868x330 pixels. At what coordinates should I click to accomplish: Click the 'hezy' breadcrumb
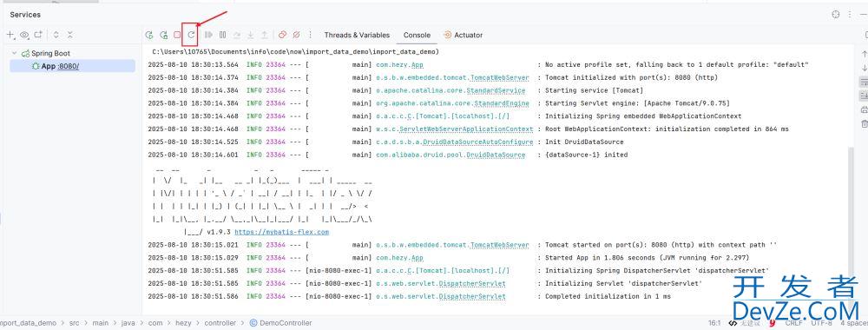pos(183,323)
